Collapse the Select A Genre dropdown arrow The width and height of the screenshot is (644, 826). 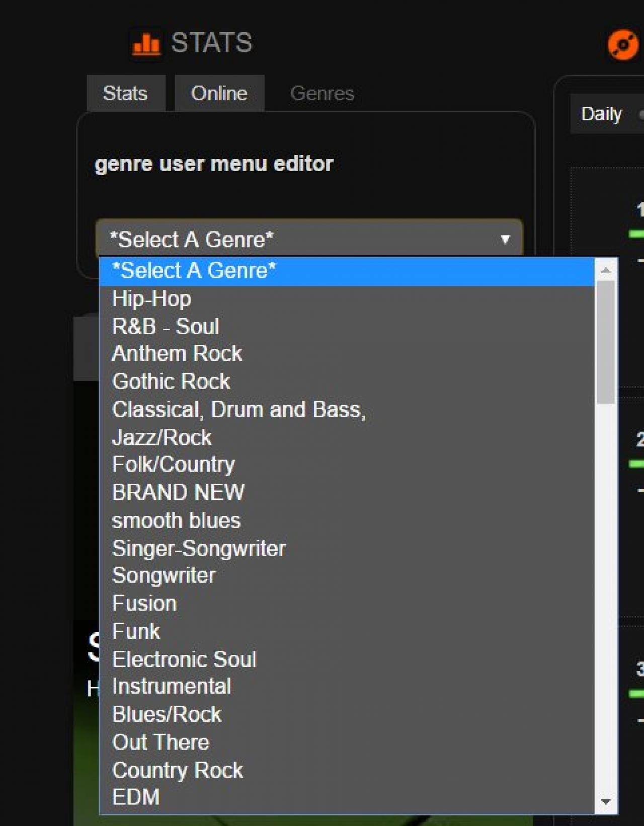(x=505, y=240)
